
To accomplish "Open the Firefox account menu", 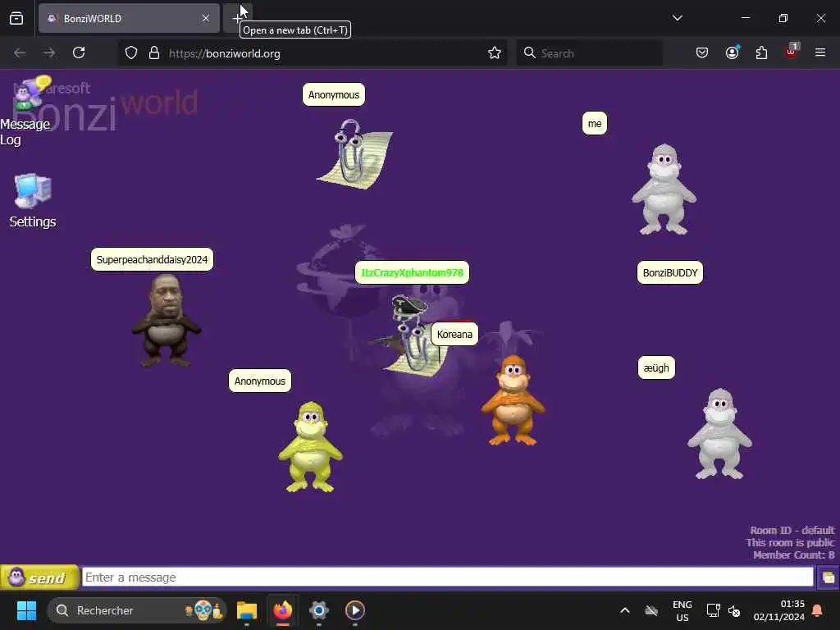I will point(732,52).
